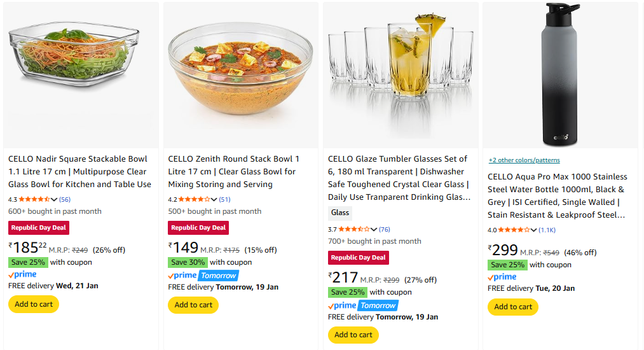Image resolution: width=644 pixels, height=350 pixels.
Task: Add Aqua Pro Max water bottle to cart
Action: coord(513,307)
